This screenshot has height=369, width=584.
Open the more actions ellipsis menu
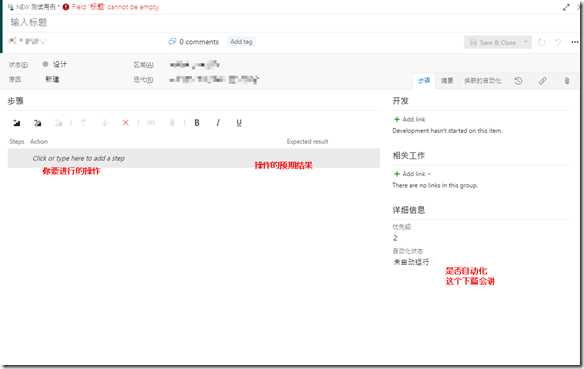(575, 42)
